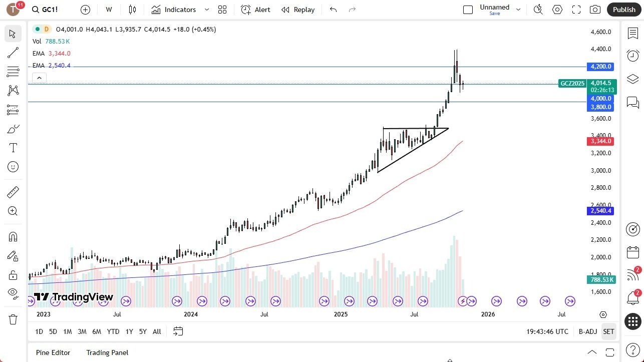Click the Publish button
Viewport: 644px width, 362px height.
[x=623, y=9]
